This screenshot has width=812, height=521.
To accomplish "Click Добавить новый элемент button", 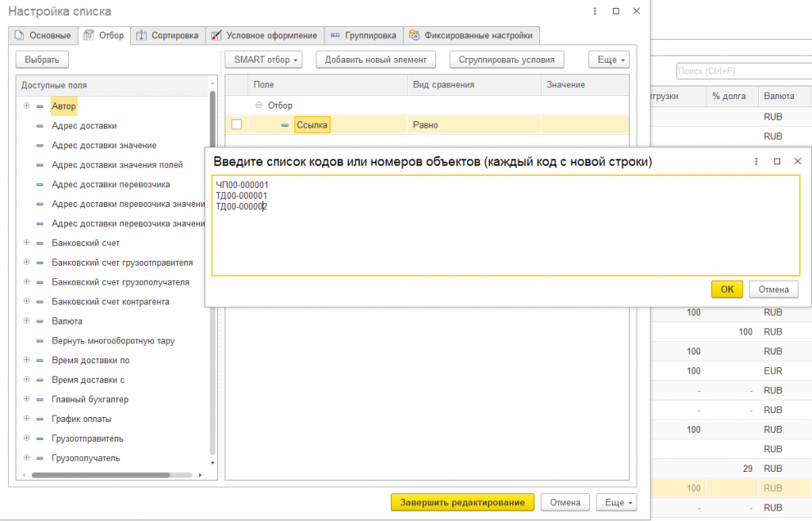I will point(376,59).
